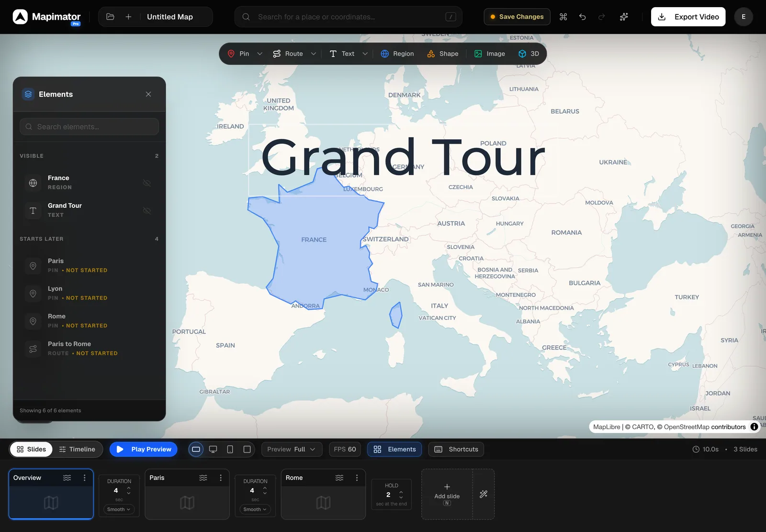766x532 pixels.
Task: Choose square preview format
Action: [247, 449]
